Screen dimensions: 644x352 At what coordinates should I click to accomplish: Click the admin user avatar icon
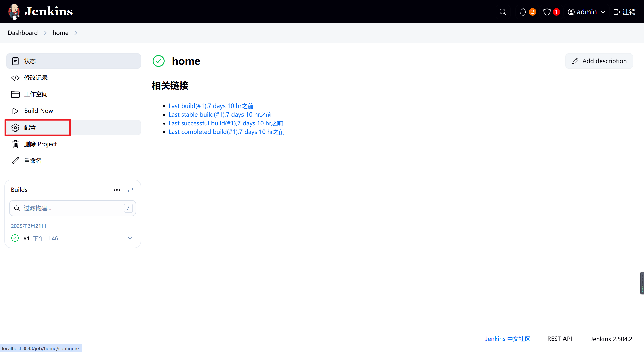pos(571,12)
